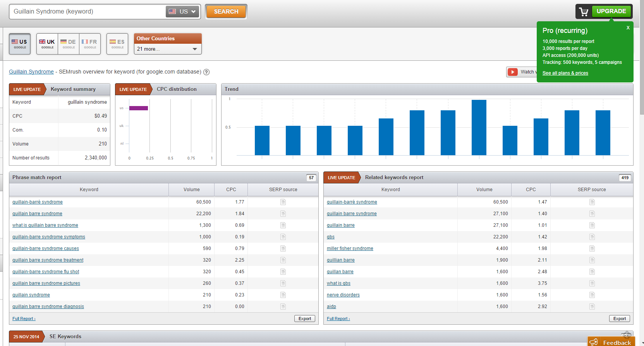The width and height of the screenshot is (644, 346).
Task: Open See all plans & prices link
Action: [x=565, y=73]
